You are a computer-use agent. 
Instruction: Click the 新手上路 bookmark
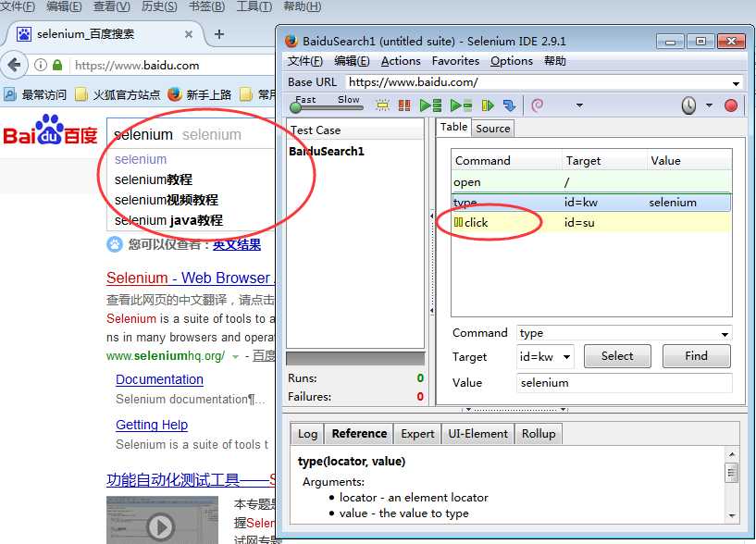pos(200,94)
